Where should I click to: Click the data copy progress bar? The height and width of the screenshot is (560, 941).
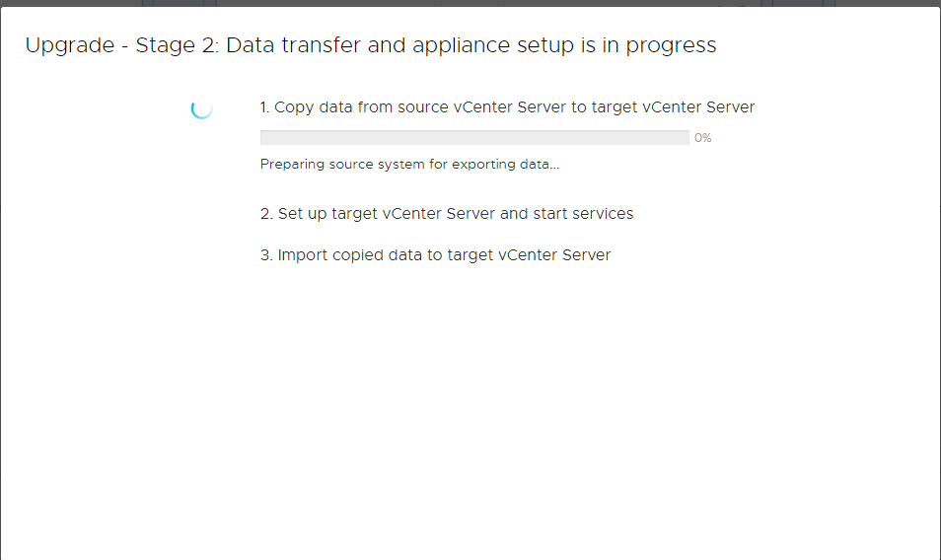click(473, 138)
